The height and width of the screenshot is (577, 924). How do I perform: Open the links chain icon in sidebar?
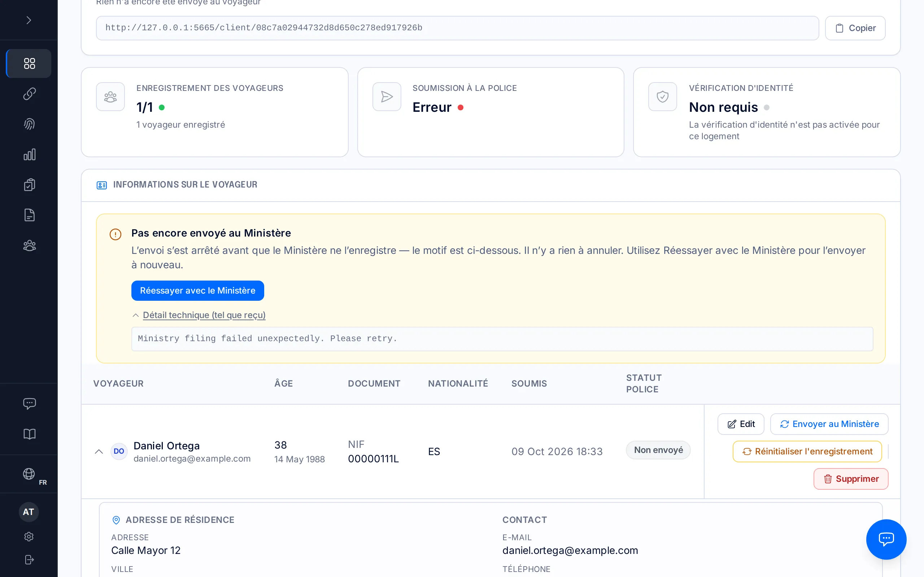29,93
